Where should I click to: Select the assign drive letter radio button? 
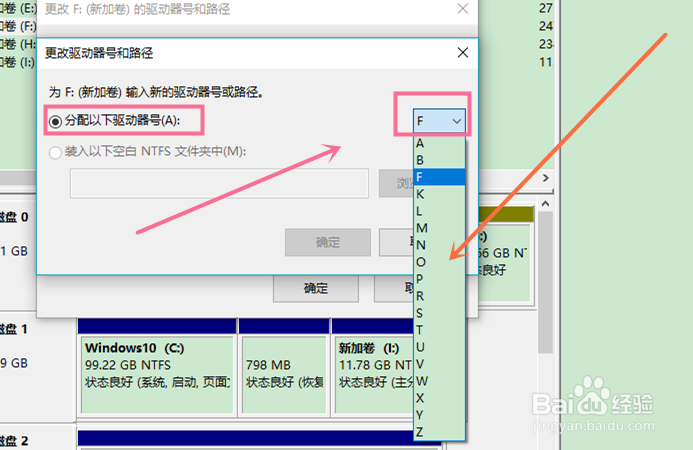click(x=55, y=121)
